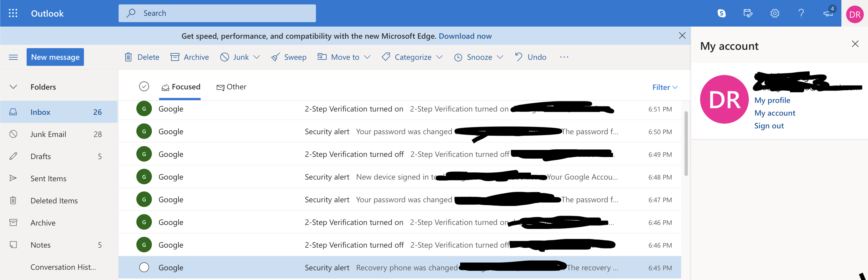
Task: Open the Microsoft app launcher grid
Action: tap(13, 13)
